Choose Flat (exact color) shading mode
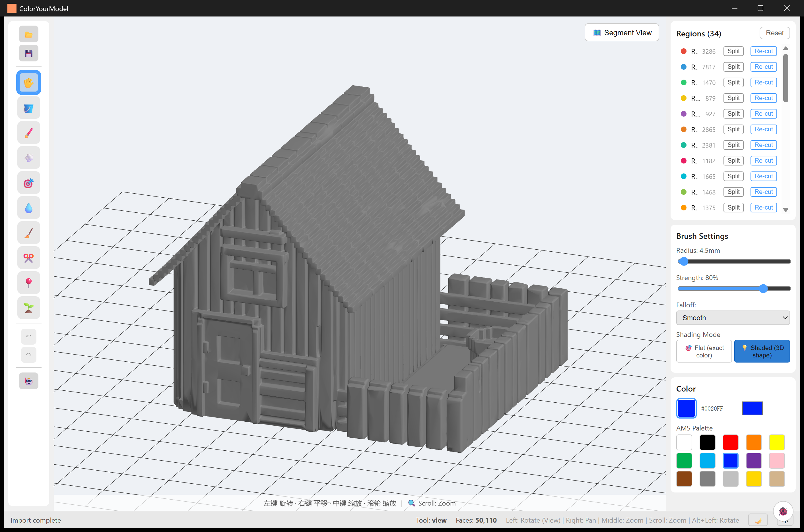Viewport: 804px width, 532px height. (704, 351)
